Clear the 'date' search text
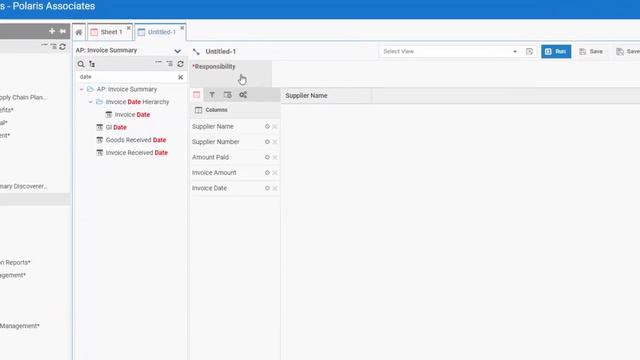Image resolution: width=640 pixels, height=360 pixels. click(x=180, y=77)
